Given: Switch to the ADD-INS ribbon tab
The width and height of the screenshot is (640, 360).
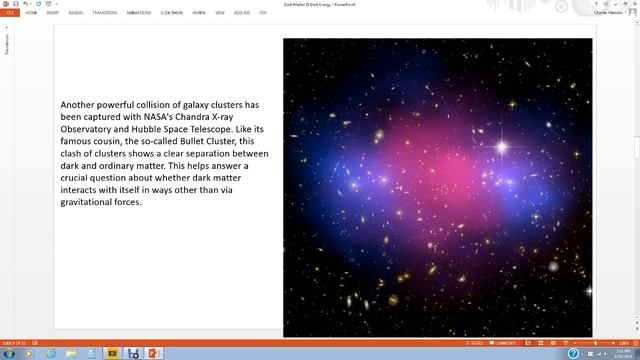Looking at the screenshot, I should [242, 13].
